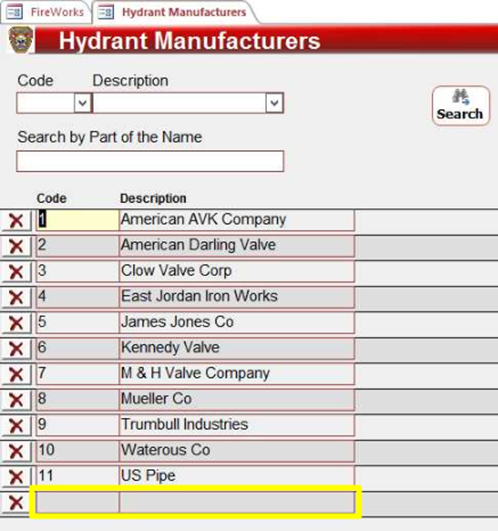Click red X beside US Pipe
The width and height of the screenshot is (498, 531).
tap(16, 477)
